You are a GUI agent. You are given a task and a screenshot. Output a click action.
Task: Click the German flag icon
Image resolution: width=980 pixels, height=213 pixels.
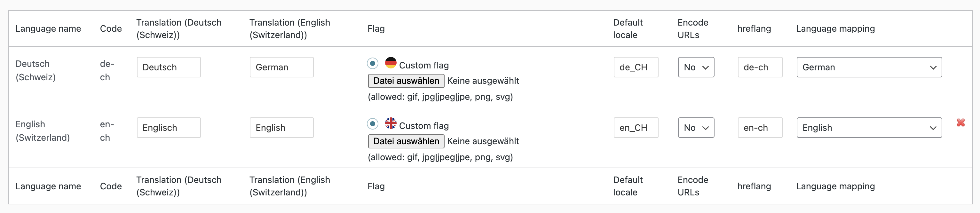[x=390, y=63]
